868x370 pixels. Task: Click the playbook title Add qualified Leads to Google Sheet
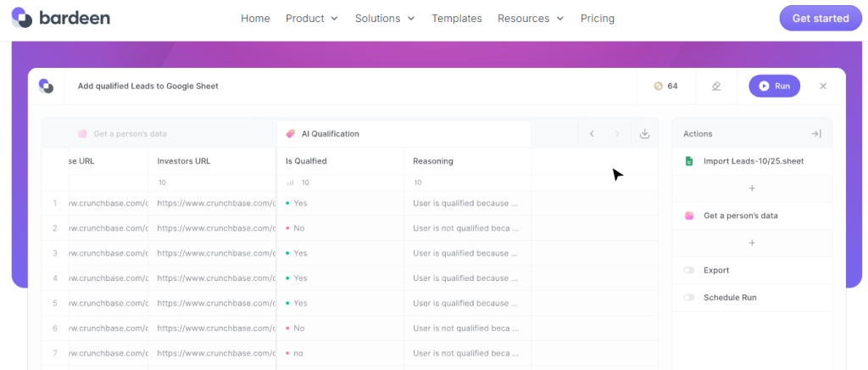[x=147, y=86]
